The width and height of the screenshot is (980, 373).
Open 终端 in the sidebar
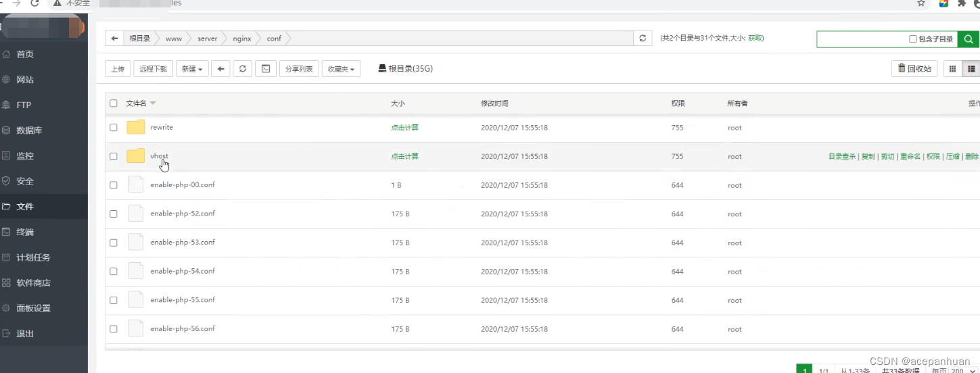pyautogui.click(x=25, y=232)
